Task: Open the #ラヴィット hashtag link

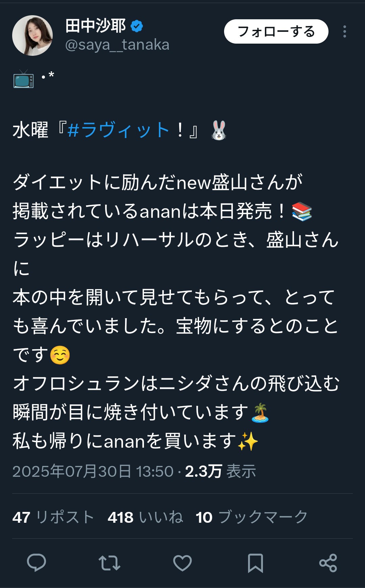Action: coord(119,130)
